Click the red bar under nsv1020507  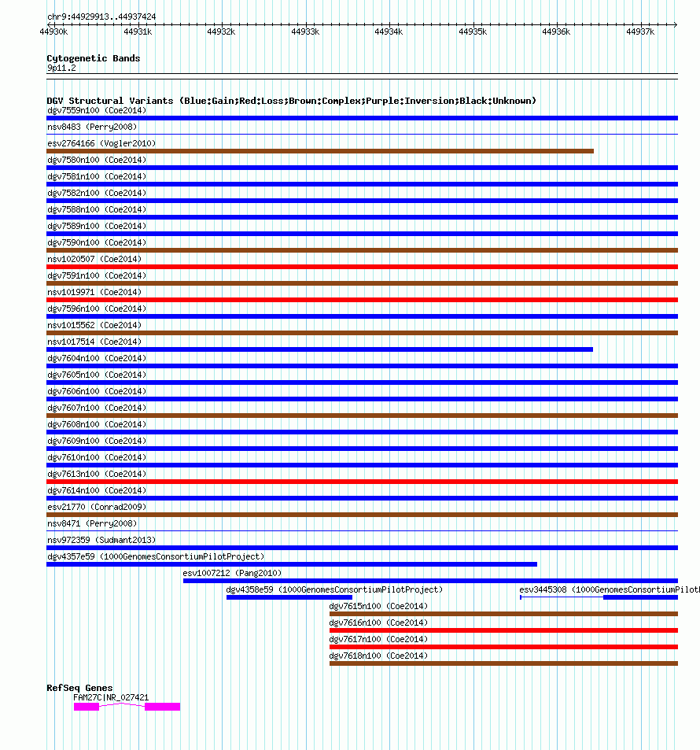click(x=362, y=267)
